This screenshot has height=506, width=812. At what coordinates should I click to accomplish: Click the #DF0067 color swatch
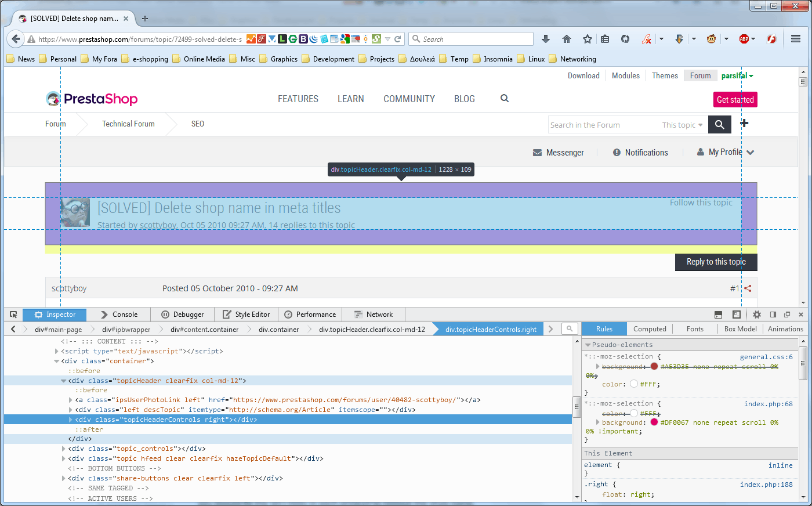654,422
